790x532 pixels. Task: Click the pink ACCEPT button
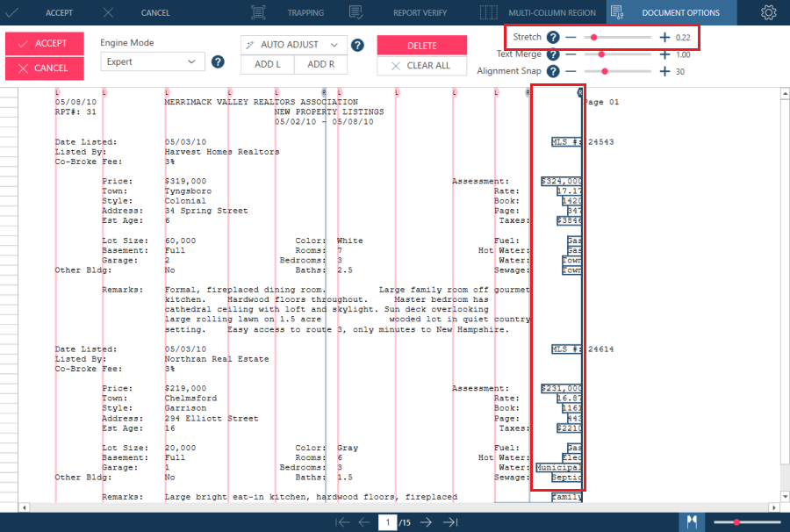click(45, 44)
